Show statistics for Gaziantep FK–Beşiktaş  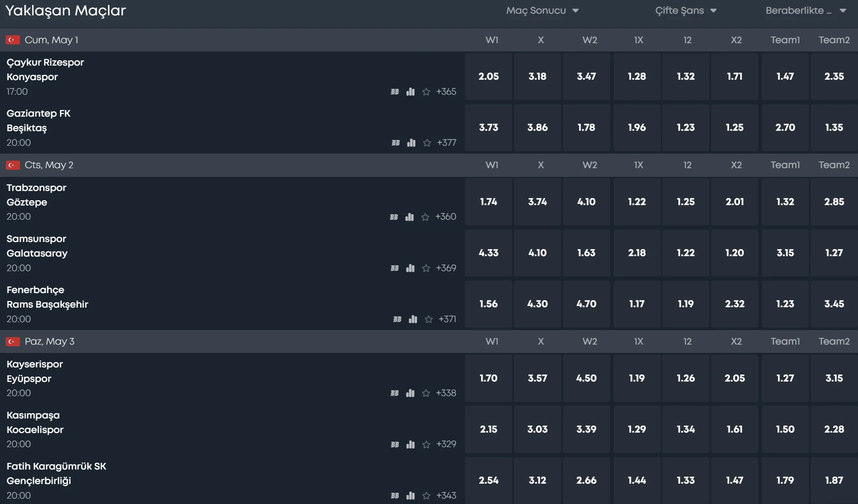[411, 143]
